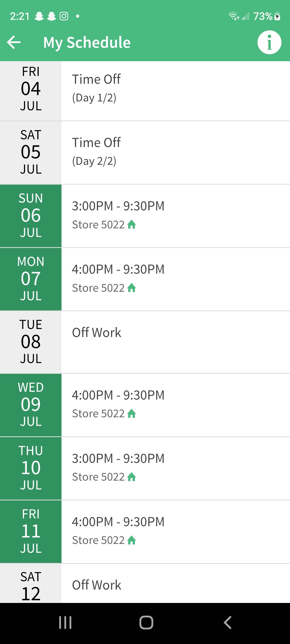This screenshot has height=644, width=290.
Task: Open Tuesday 08 Jul Off Work row
Action: [176, 341]
